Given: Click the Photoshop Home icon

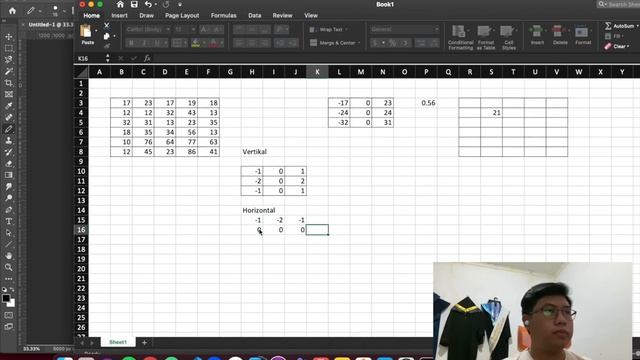Looking at the screenshot, I should tap(12, 11).
